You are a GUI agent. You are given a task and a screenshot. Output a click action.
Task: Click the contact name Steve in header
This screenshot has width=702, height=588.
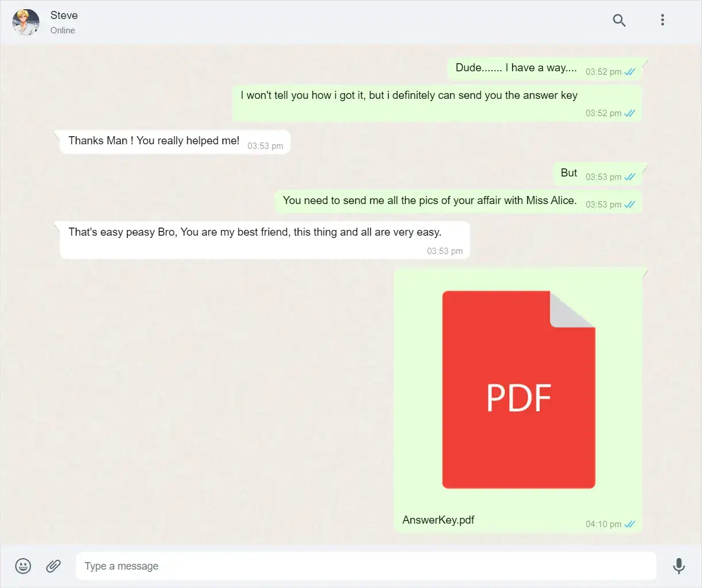point(64,16)
